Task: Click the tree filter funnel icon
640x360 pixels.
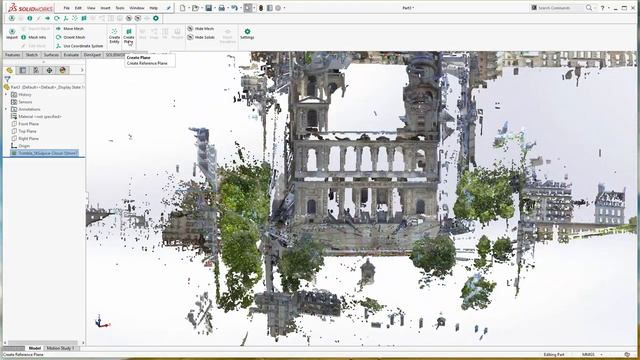Action: pos(7,79)
